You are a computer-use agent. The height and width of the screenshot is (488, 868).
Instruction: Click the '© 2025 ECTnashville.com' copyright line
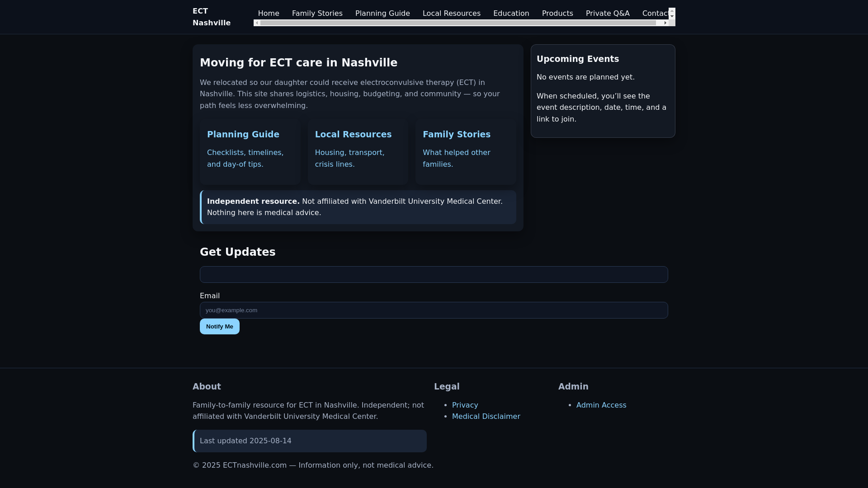tap(313, 465)
